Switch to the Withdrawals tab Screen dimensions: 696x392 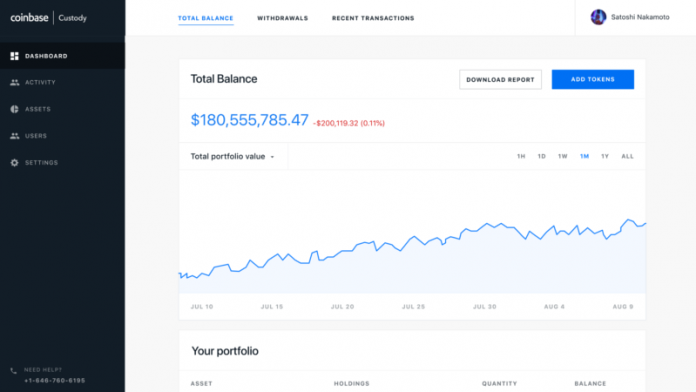(282, 18)
